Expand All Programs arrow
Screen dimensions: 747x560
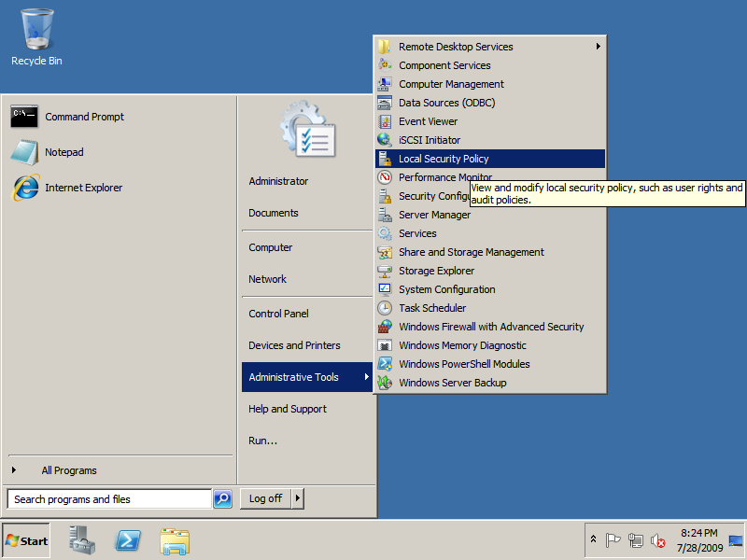tap(14, 470)
